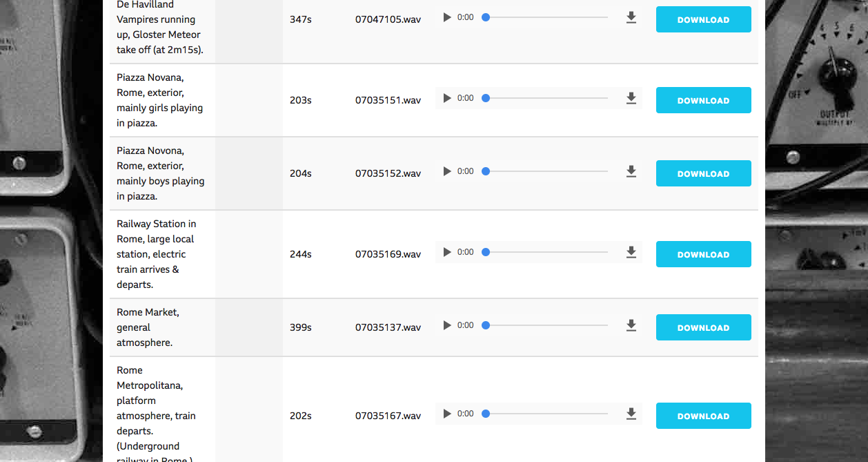This screenshot has width=868, height=462.
Task: Play the 07035151.wav audio clip
Action: coord(447,98)
